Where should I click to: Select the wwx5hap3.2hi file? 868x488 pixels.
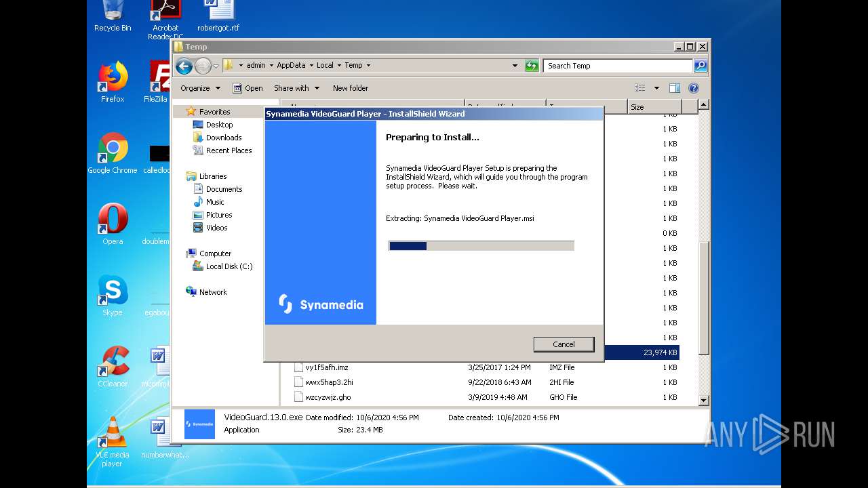coord(329,382)
